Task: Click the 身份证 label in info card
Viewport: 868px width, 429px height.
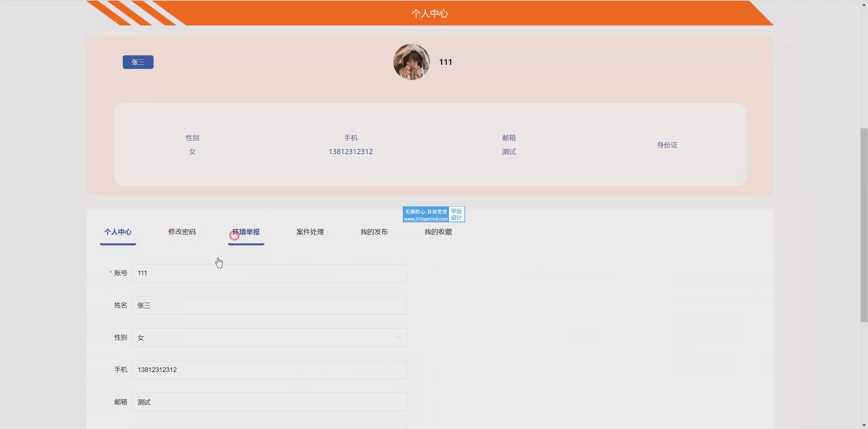Action: click(667, 145)
